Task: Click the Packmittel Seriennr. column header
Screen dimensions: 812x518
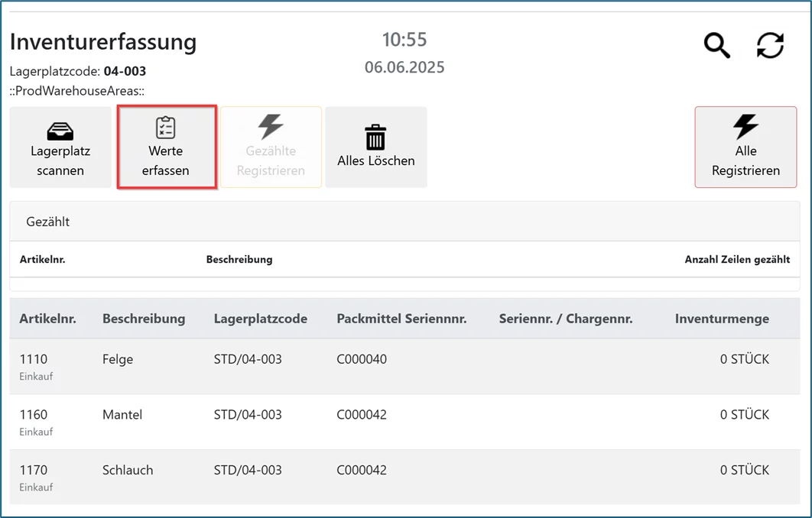Action: coord(401,319)
